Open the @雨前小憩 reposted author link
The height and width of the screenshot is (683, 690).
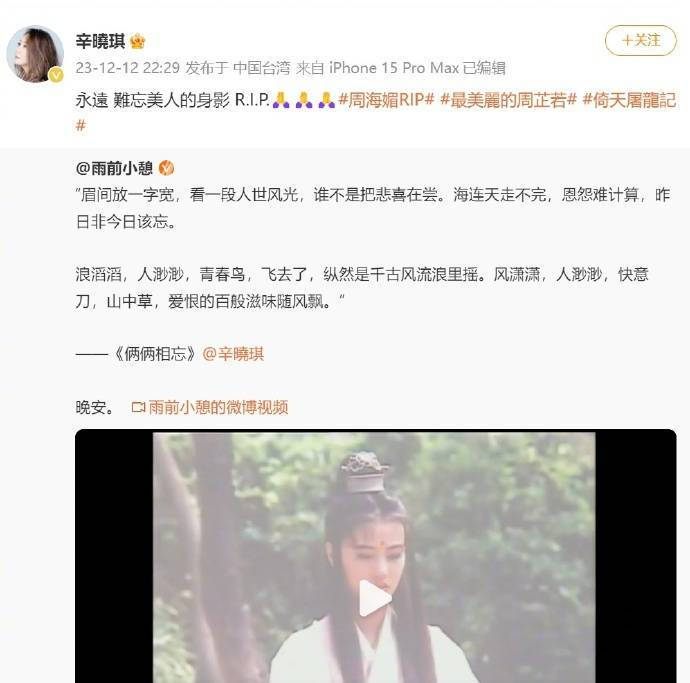[x=114, y=168]
